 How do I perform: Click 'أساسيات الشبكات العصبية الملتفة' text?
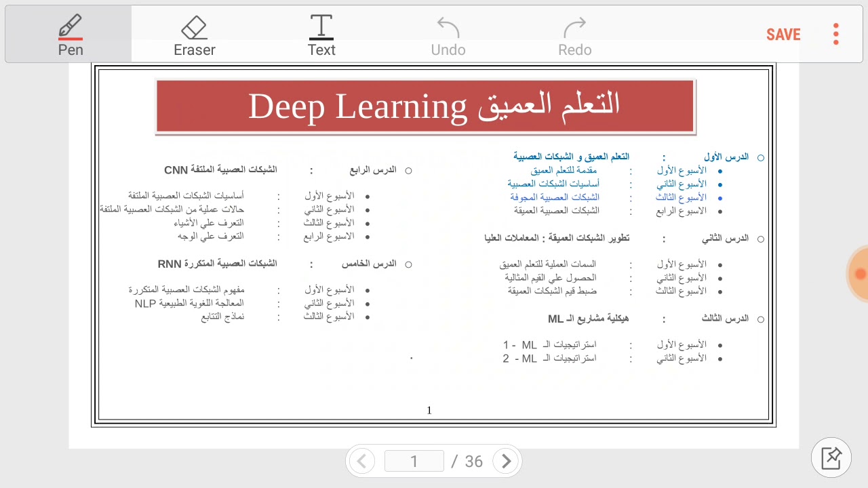tap(186, 195)
